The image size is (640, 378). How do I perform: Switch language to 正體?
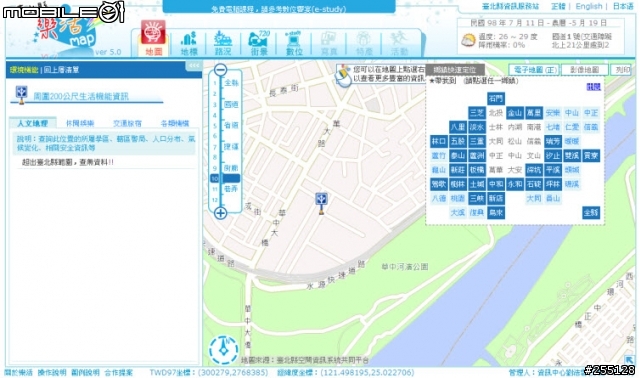(x=558, y=6)
